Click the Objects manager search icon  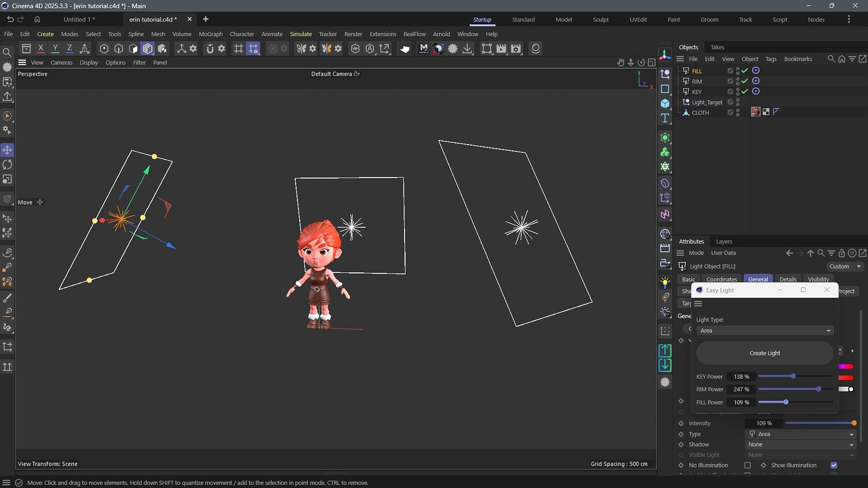(832, 59)
